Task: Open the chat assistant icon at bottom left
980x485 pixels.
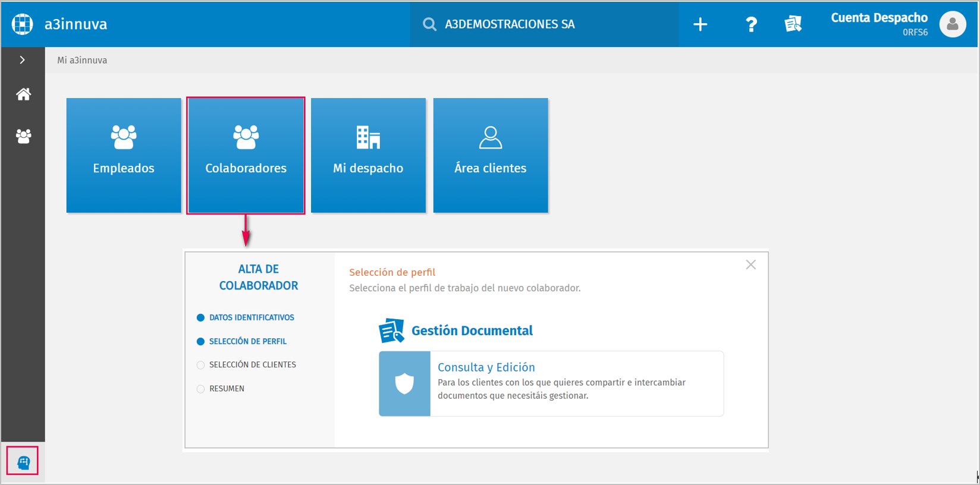Action: click(x=23, y=462)
